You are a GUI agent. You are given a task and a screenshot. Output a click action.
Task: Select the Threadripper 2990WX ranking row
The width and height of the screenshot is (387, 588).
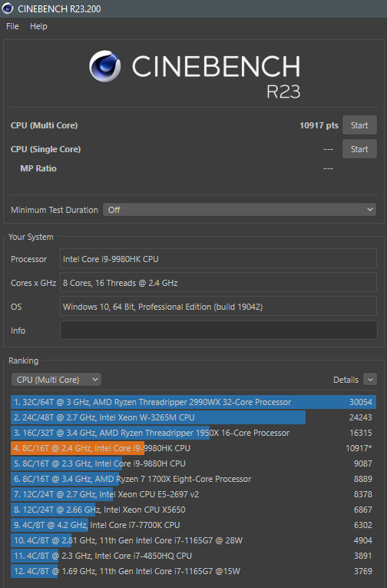(193, 402)
